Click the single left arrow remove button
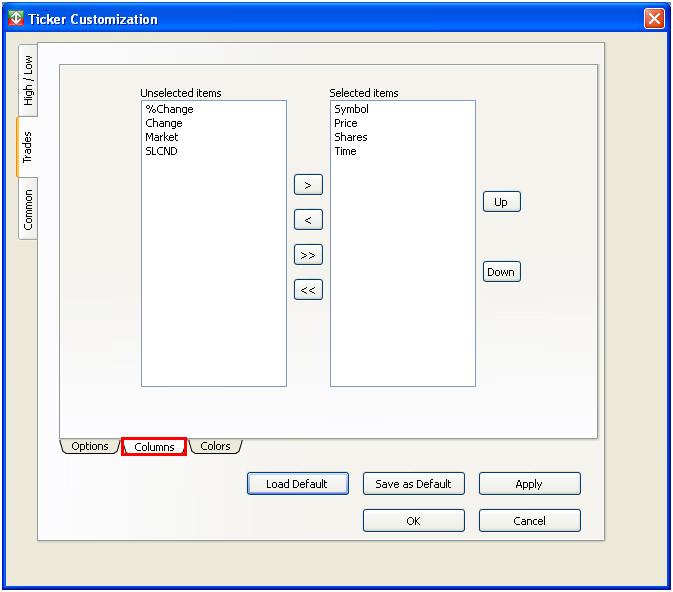 pos(308,220)
